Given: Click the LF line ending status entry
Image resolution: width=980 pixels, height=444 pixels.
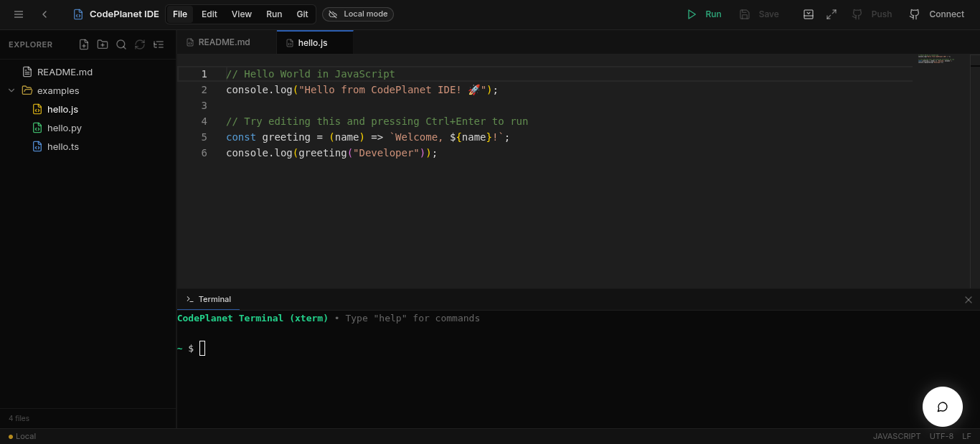Looking at the screenshot, I should (x=966, y=436).
